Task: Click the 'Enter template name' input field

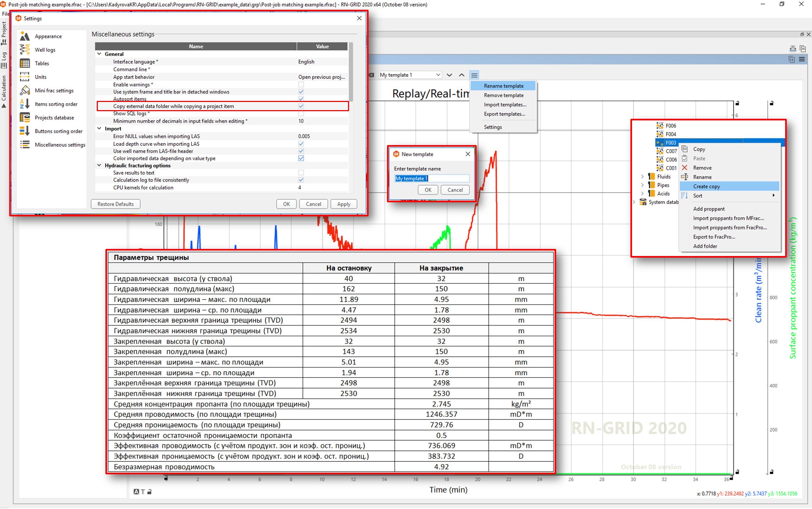Action: pyautogui.click(x=431, y=178)
